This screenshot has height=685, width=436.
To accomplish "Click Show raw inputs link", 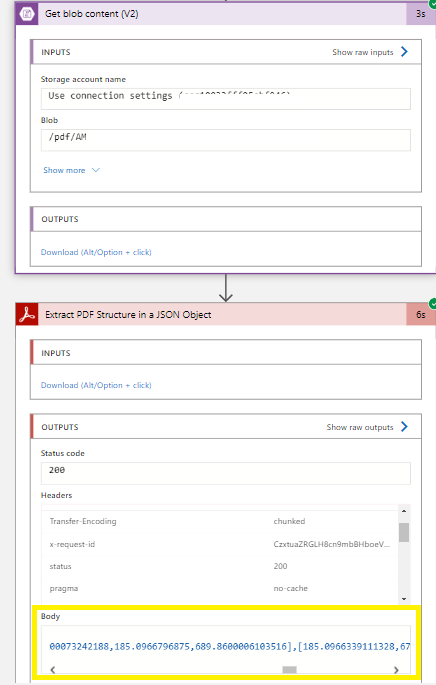I will click(363, 52).
